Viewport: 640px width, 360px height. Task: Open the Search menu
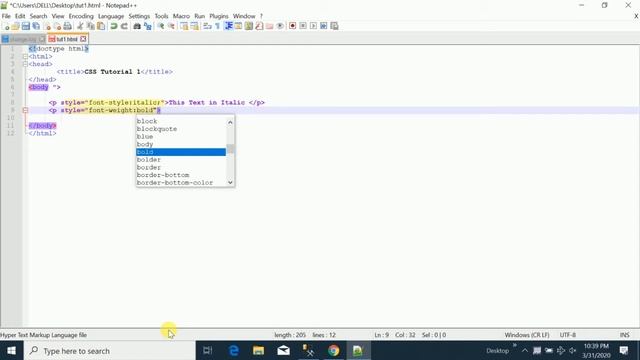(38, 16)
